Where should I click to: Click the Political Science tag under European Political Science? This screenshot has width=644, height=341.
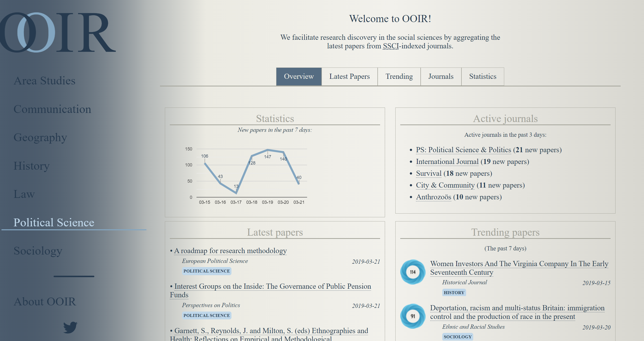pyautogui.click(x=206, y=271)
